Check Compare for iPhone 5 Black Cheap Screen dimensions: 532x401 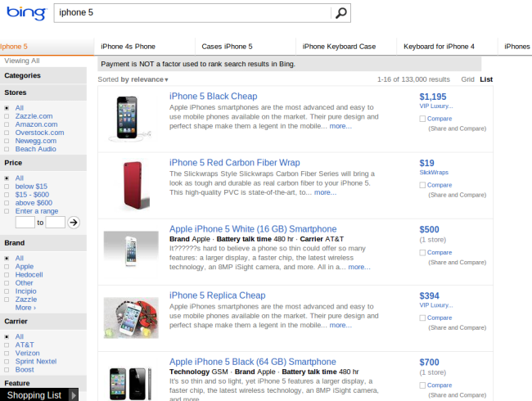pos(422,119)
